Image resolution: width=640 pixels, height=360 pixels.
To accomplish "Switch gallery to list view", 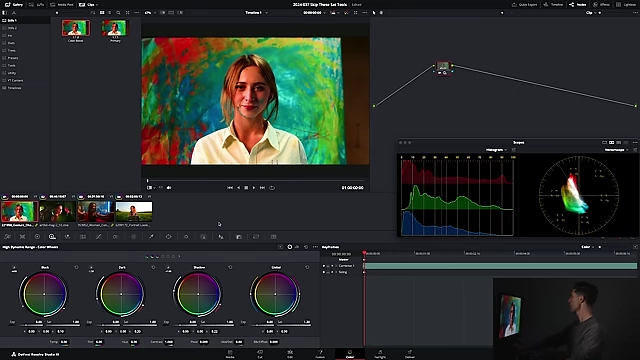I will click(109, 13).
